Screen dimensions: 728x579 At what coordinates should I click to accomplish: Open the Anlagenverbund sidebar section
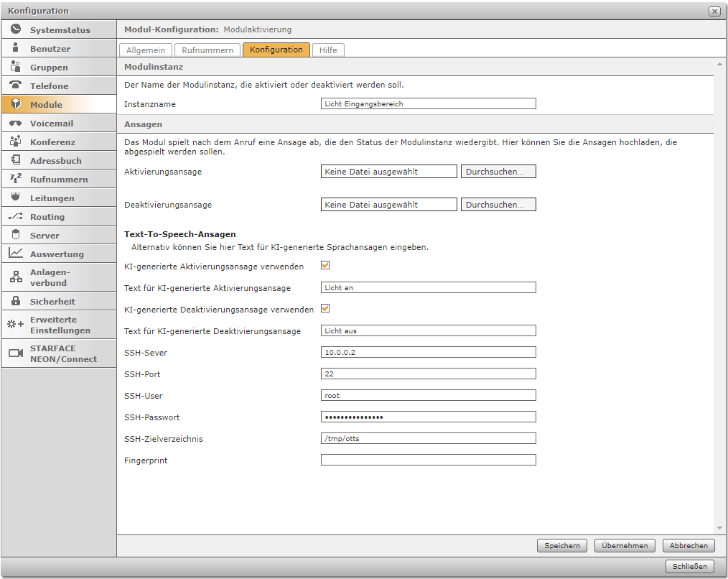tap(58, 277)
